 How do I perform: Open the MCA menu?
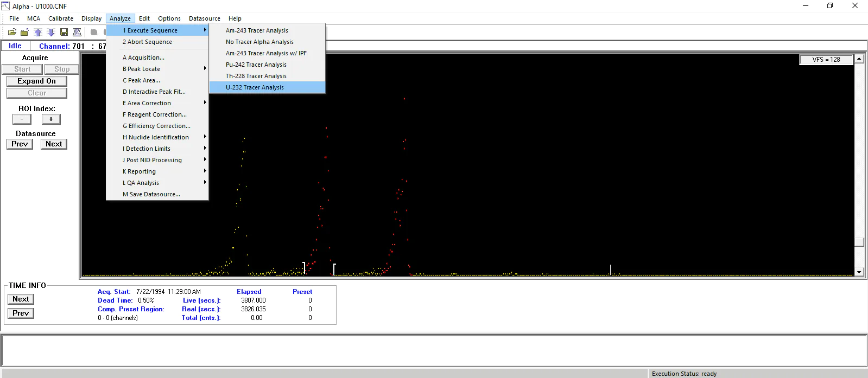point(34,18)
